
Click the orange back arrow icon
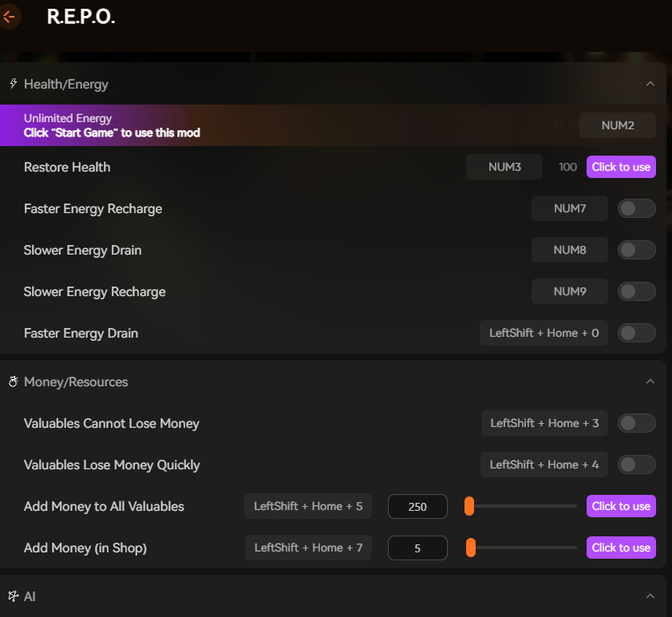[x=9, y=16]
